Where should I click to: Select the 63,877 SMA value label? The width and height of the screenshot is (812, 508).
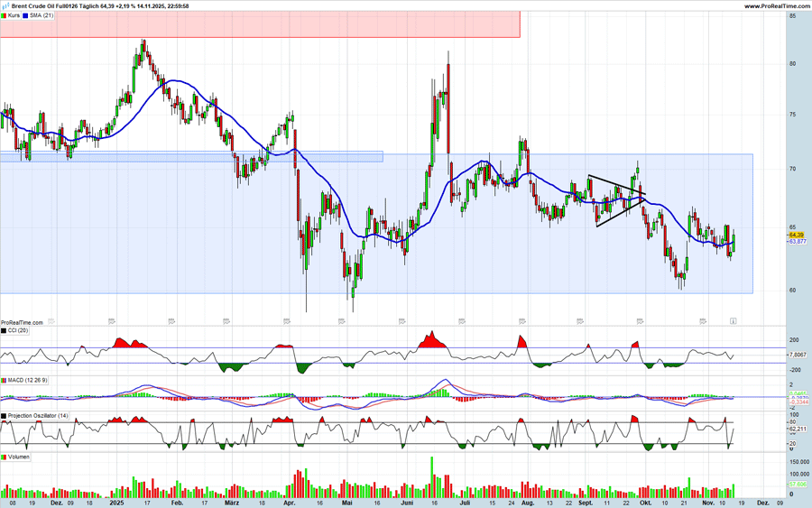point(797,242)
